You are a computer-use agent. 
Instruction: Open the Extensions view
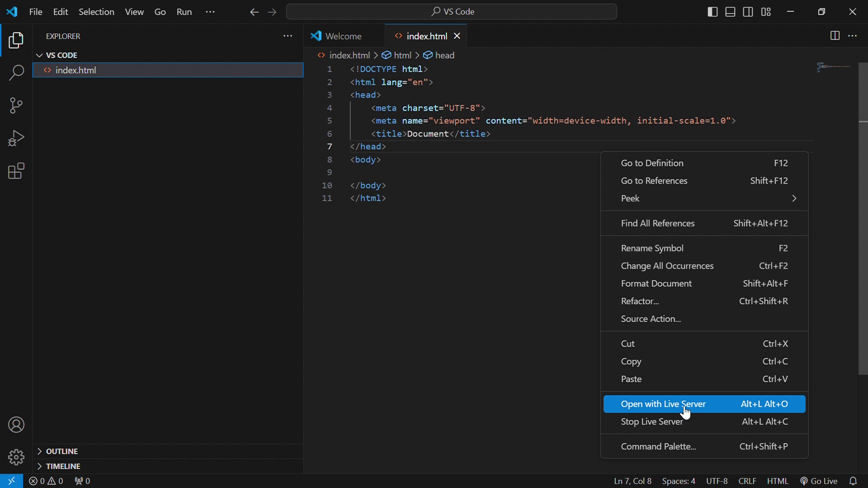pyautogui.click(x=16, y=172)
